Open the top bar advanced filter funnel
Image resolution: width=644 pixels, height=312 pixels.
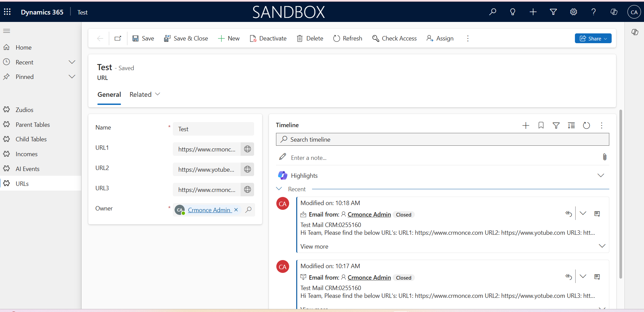click(x=553, y=12)
